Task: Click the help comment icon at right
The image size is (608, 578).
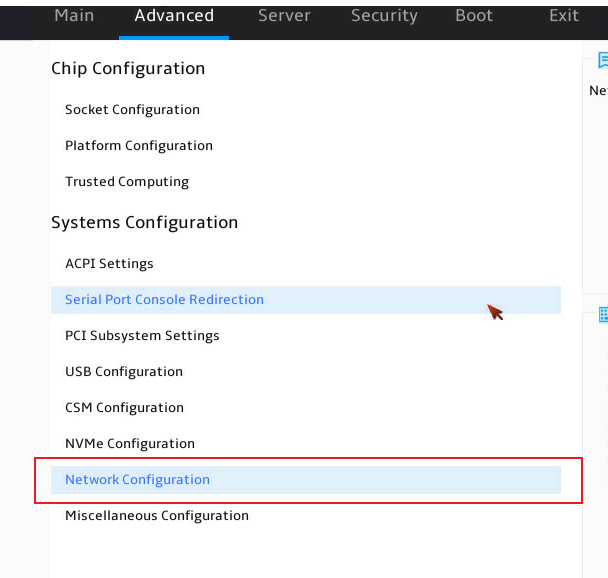Action: 603,60
